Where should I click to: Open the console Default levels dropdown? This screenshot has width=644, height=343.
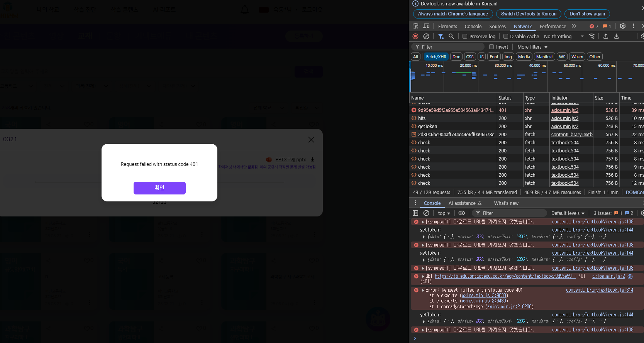pos(568,213)
